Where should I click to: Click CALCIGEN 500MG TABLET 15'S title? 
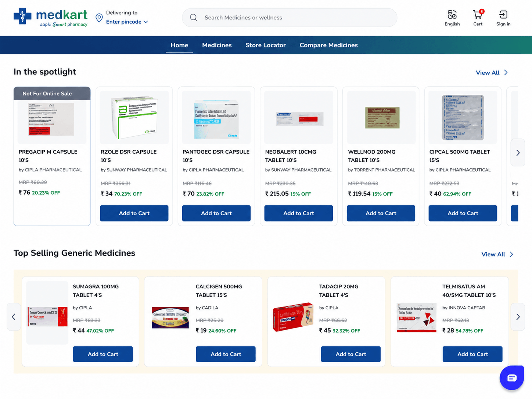click(x=219, y=291)
